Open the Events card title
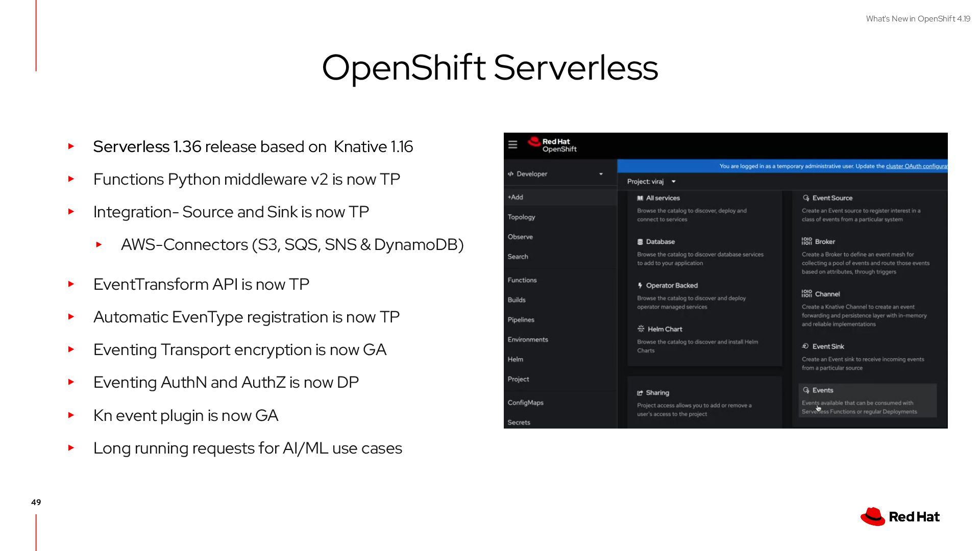Image resolution: width=980 pixels, height=551 pixels. point(823,390)
